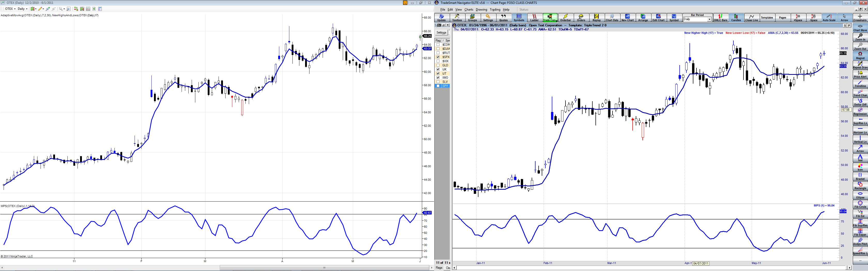Screen dimensions: 868x271
Task: Select the Trendline drawing tool
Action: 860,84
